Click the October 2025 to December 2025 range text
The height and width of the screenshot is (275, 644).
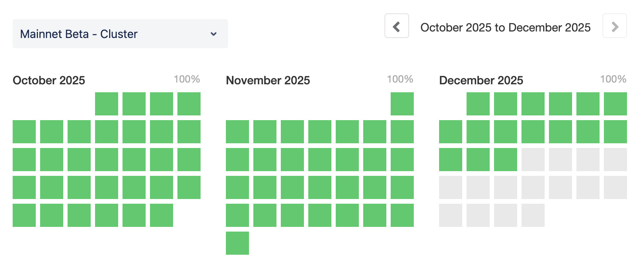click(x=505, y=27)
